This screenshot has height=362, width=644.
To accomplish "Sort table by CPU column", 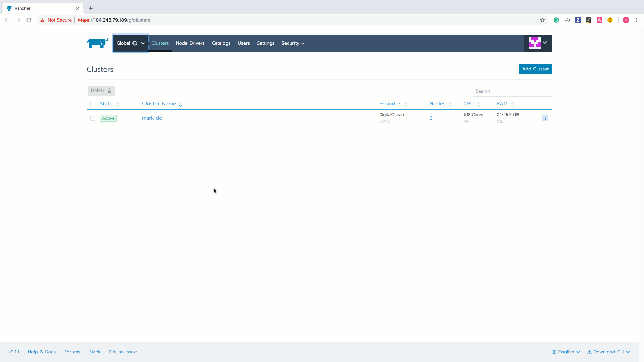I will pos(468,104).
